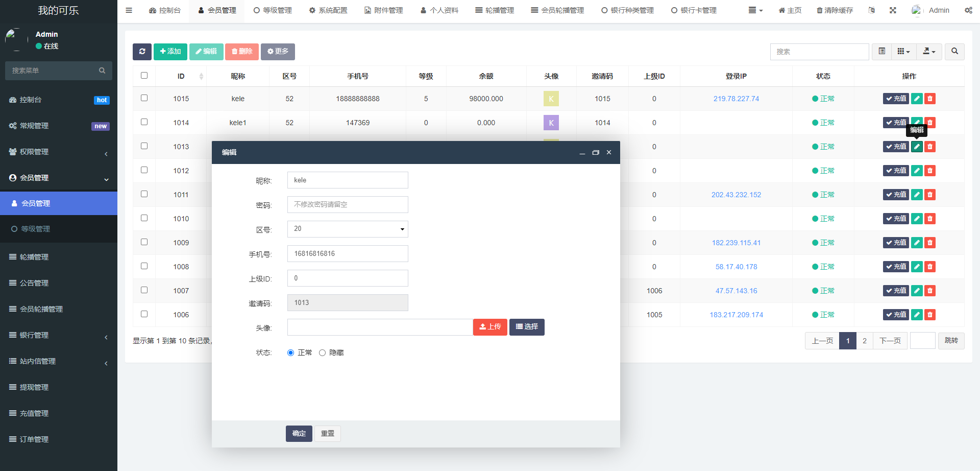The image size is (980, 471).
Task: Check the checkbox for row 1015
Action: coord(144,98)
